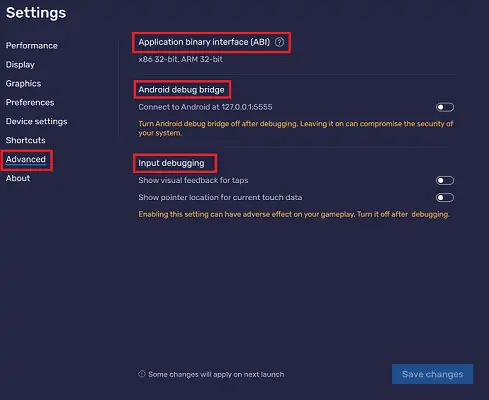
Task: Click the Input debugging heading
Action: tap(171, 163)
